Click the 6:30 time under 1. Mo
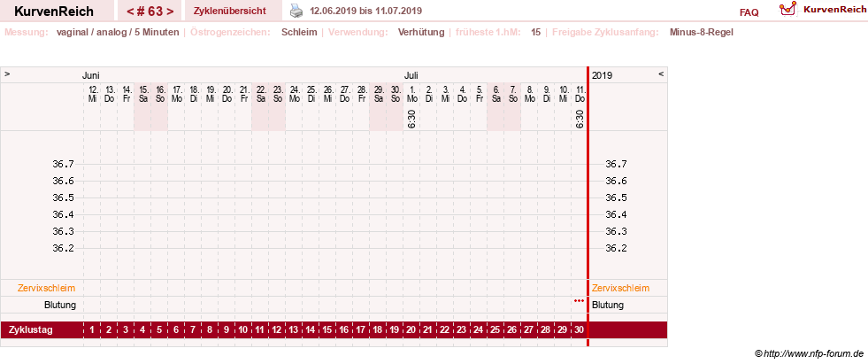 [x=411, y=119]
